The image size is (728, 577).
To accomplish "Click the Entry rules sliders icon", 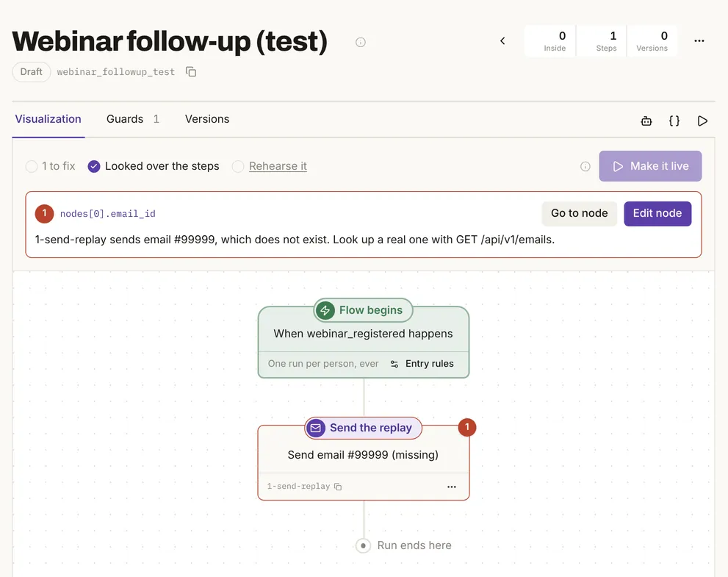I will point(394,364).
